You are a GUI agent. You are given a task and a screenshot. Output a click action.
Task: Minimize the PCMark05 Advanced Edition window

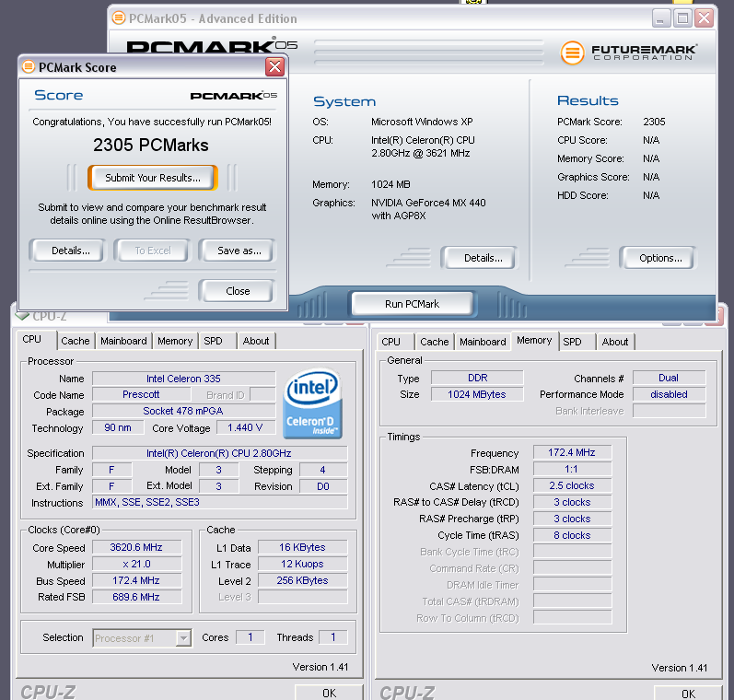[x=661, y=18]
